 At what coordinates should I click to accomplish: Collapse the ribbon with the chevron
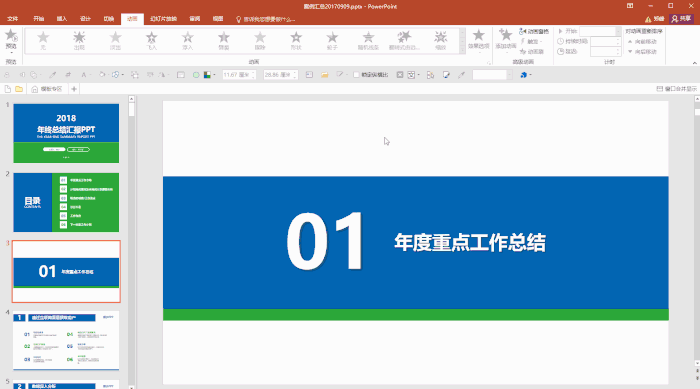click(x=695, y=63)
